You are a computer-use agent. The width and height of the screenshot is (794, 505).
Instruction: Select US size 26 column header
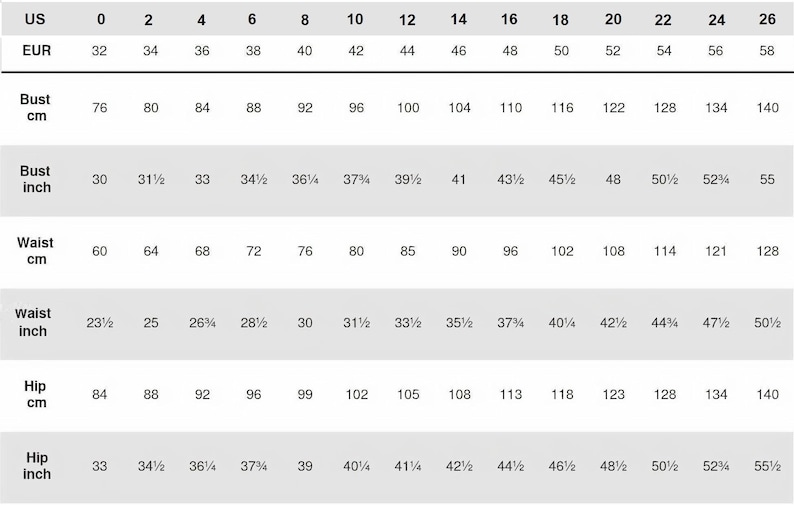767,19
